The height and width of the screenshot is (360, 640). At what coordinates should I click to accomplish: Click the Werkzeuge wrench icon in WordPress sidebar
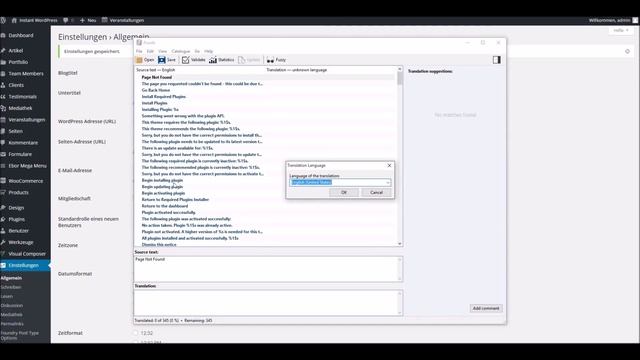pyautogui.click(x=3, y=242)
